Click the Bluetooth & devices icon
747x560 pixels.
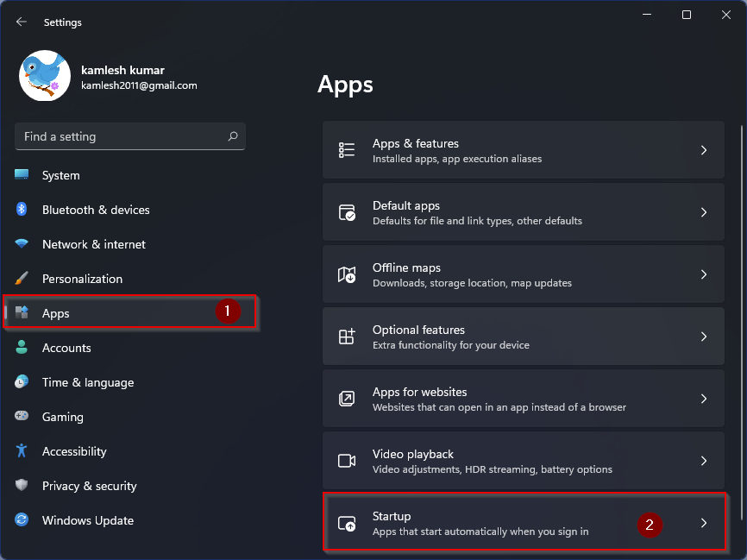[x=22, y=210]
